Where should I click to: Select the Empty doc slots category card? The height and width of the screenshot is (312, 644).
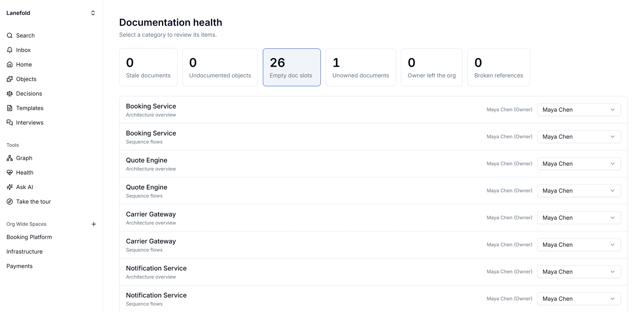click(291, 67)
